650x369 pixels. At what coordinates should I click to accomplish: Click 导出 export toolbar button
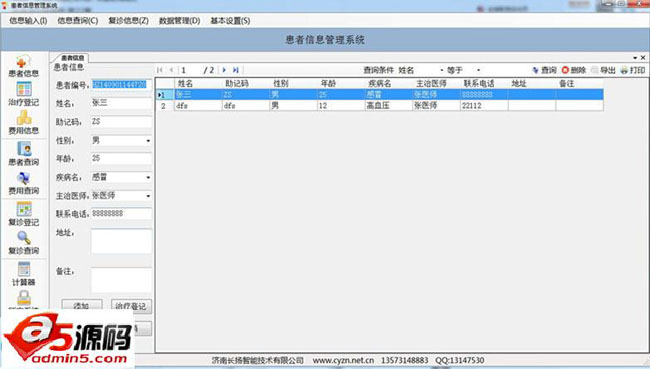click(603, 70)
